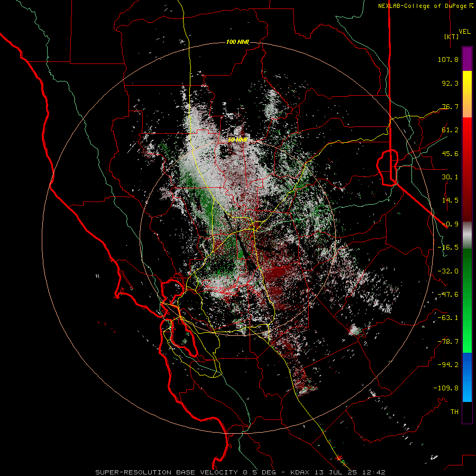Select the 61.2 legend value
This screenshot has height=476, width=476.
pos(450,130)
